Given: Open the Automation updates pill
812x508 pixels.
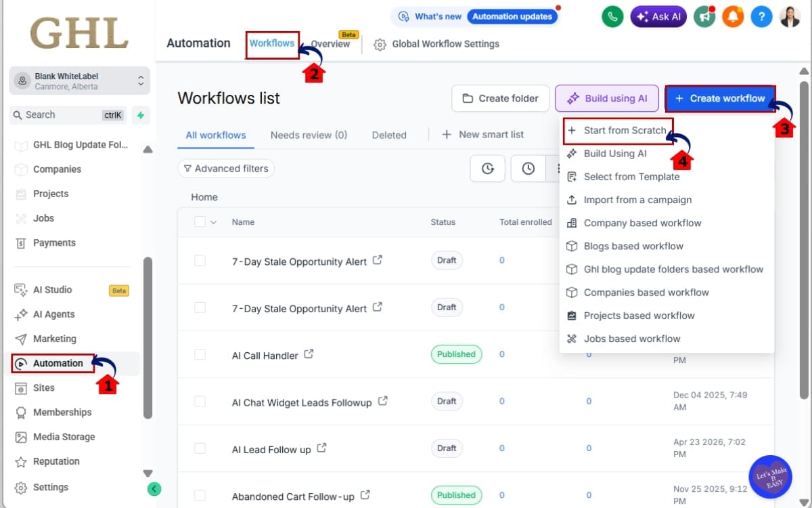Looking at the screenshot, I should 513,17.
